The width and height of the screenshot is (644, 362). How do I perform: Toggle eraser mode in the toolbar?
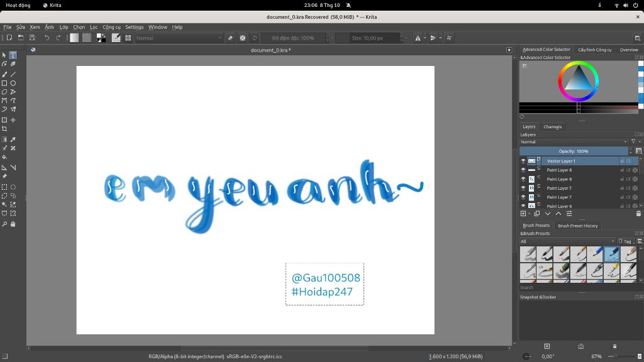230,38
